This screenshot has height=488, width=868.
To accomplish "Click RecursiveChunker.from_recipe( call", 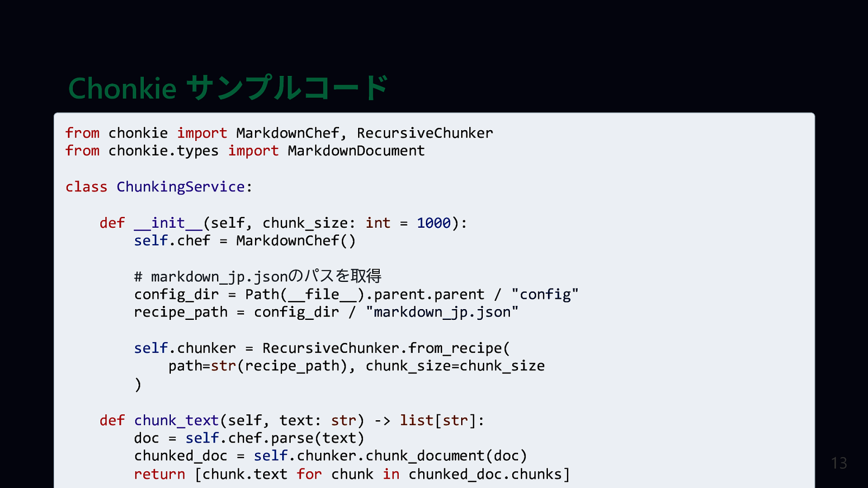I will (386, 348).
